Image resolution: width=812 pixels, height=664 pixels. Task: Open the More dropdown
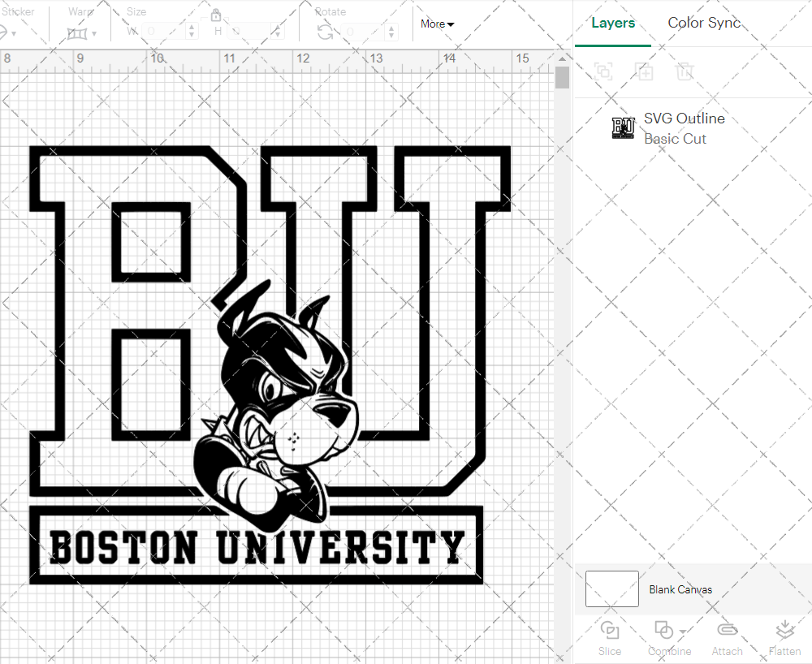436,24
